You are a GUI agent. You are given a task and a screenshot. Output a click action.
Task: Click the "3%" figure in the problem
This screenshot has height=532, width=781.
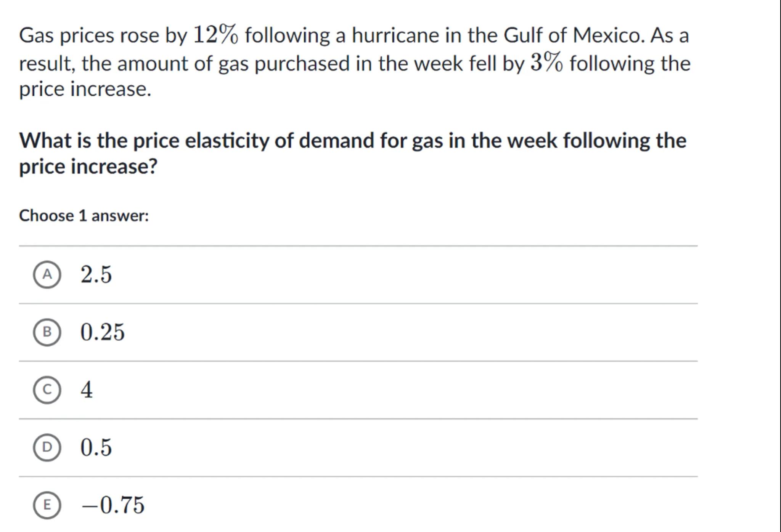pos(546,63)
